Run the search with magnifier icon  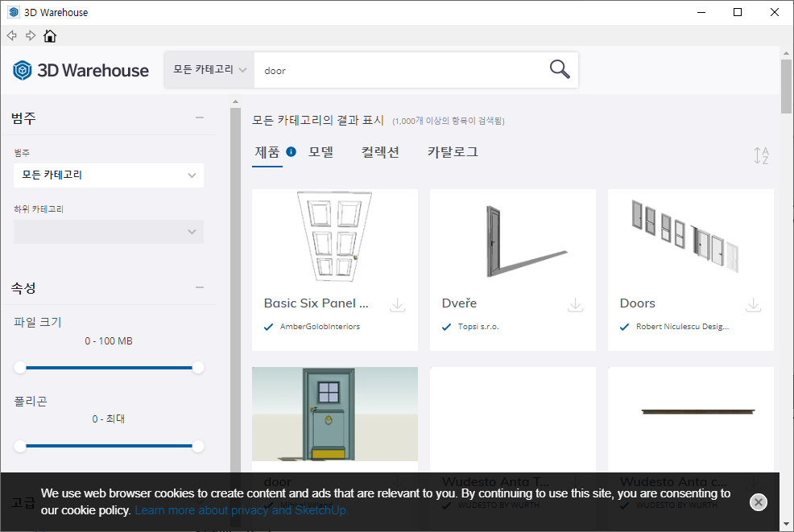(560, 69)
